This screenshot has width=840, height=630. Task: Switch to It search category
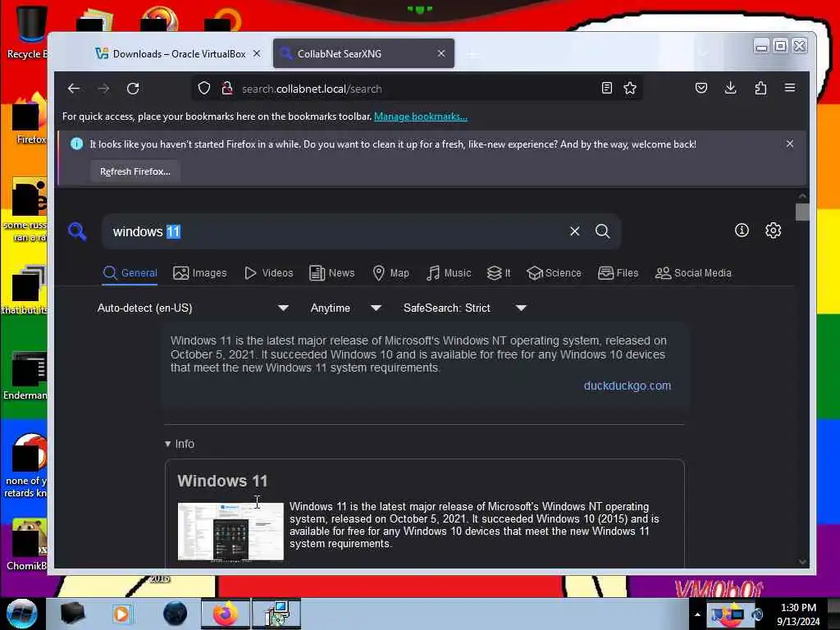click(x=499, y=272)
